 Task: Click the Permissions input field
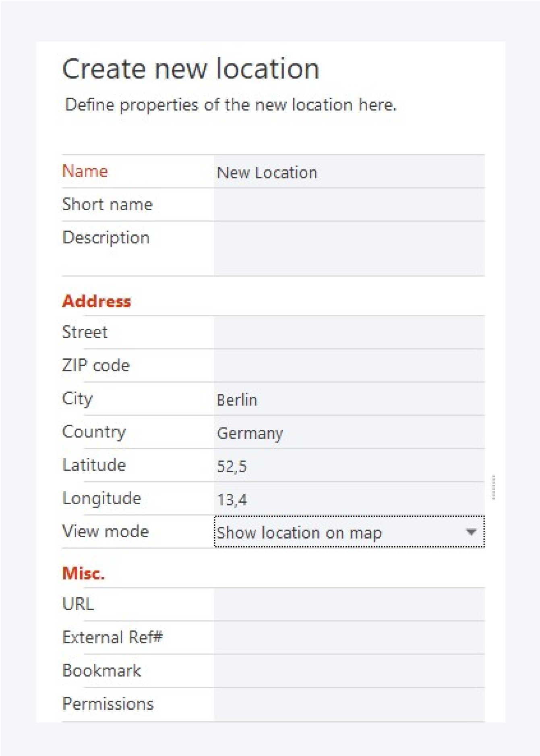click(349, 704)
